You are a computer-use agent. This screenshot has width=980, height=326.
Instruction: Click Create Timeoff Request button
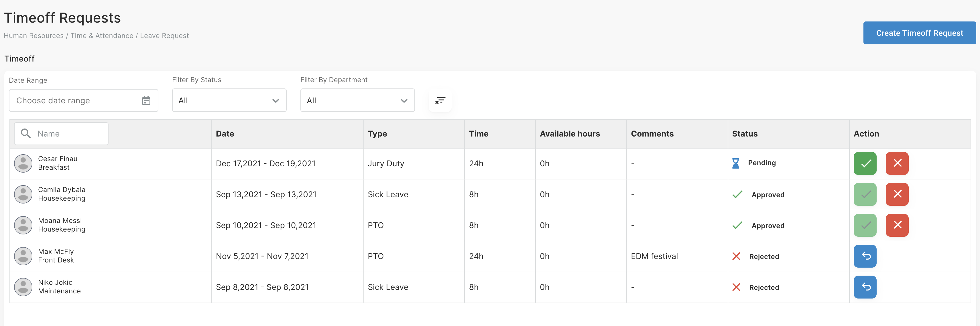point(919,33)
